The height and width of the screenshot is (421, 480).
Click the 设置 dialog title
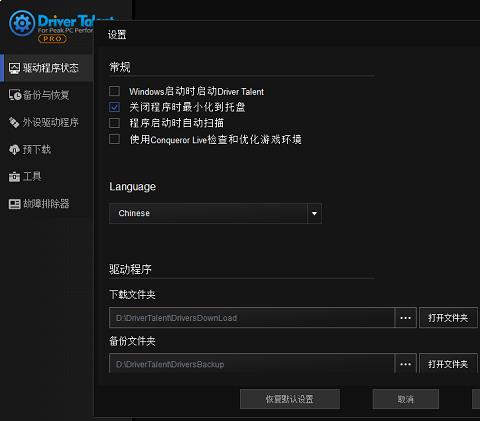117,35
